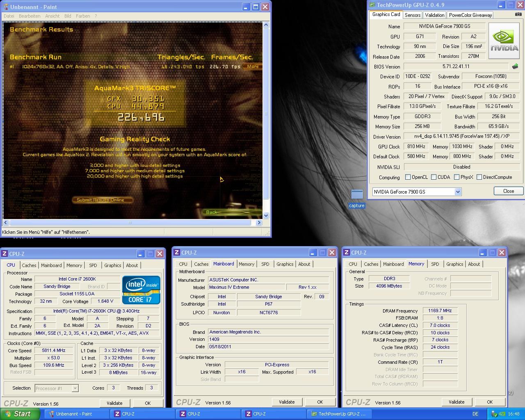Click the Multiplier x 53.0 value
Viewport: 525px width, 420px height.
pyautogui.click(x=54, y=358)
